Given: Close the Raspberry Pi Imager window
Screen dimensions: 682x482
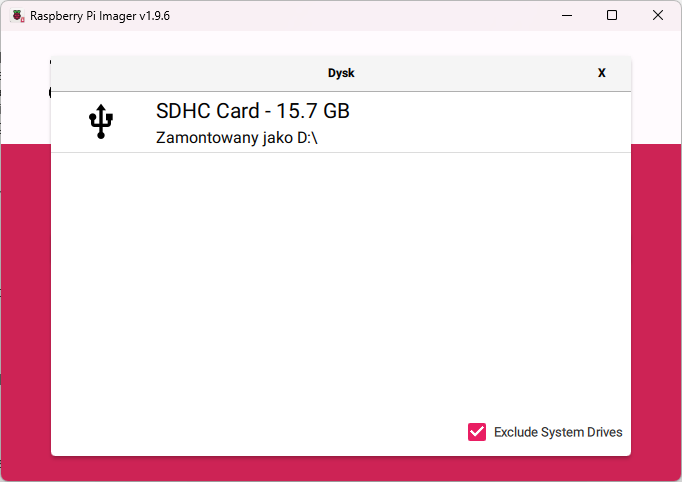Looking at the screenshot, I should point(657,16).
